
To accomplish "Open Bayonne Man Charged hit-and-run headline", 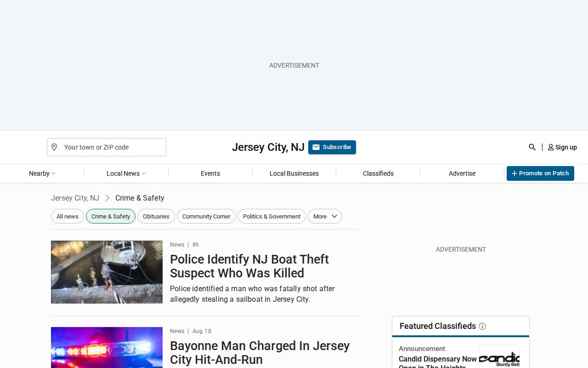I will click(260, 352).
